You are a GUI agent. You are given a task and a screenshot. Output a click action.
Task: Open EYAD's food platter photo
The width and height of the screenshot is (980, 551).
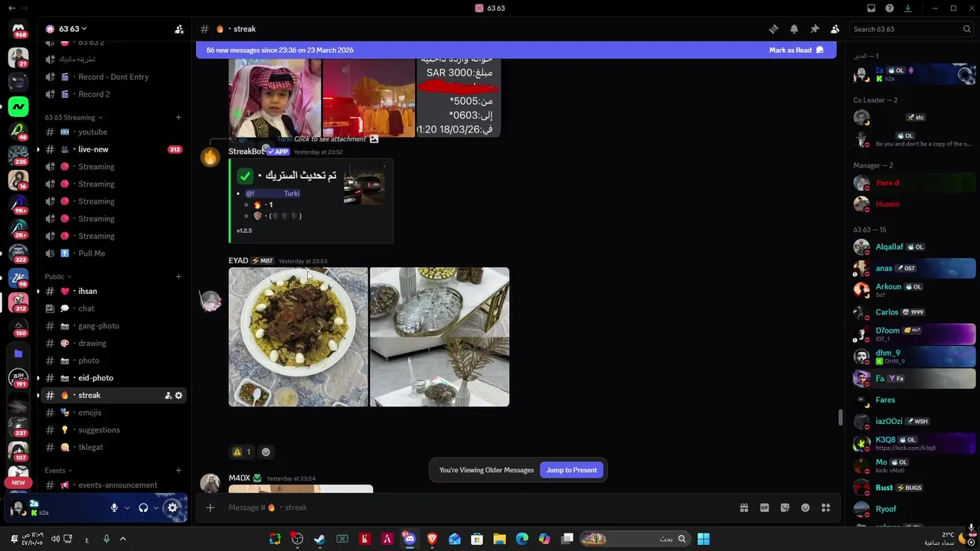[x=299, y=337]
